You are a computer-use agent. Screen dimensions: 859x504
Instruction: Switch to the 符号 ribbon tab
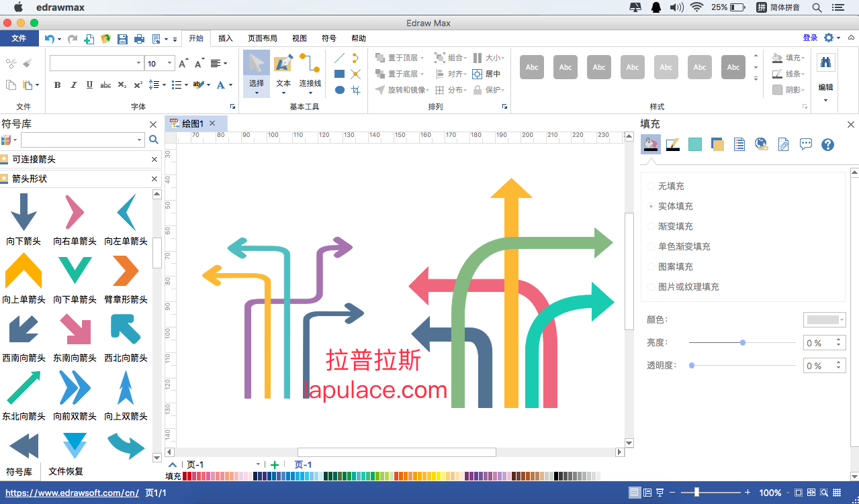click(x=329, y=38)
